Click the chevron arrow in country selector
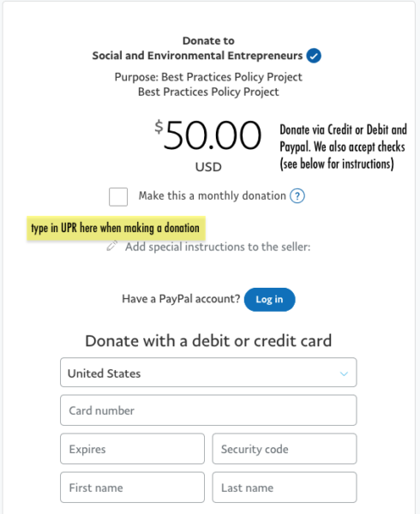Screen dimensions: 420x514 point(344,374)
